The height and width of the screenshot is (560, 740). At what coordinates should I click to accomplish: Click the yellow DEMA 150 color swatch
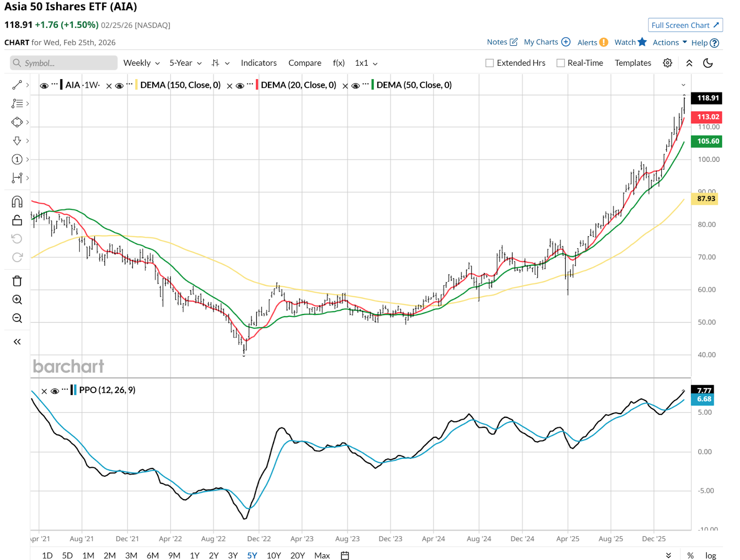coord(136,85)
